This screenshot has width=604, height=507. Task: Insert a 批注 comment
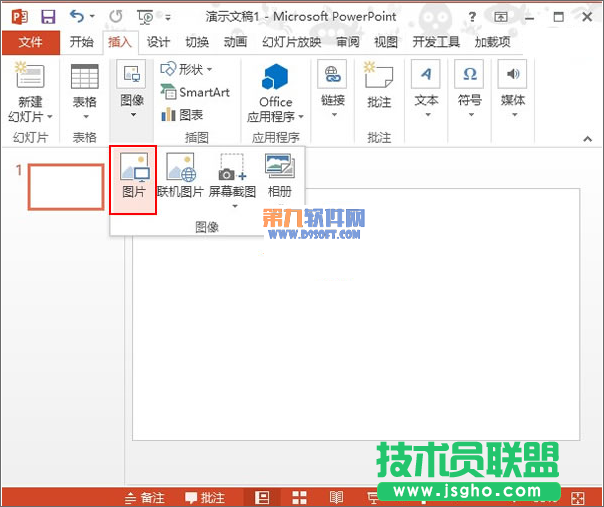pos(379,84)
